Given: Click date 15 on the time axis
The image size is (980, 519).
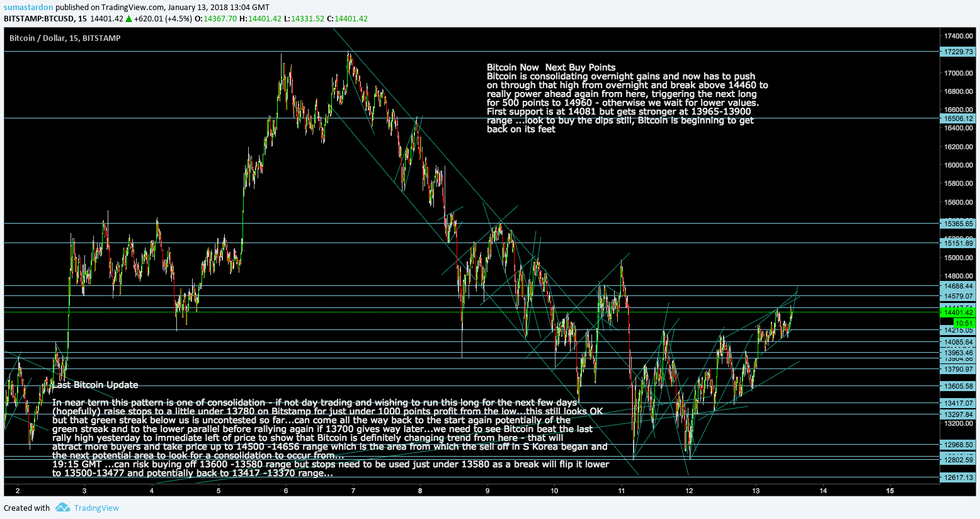Looking at the screenshot, I should (x=890, y=491).
